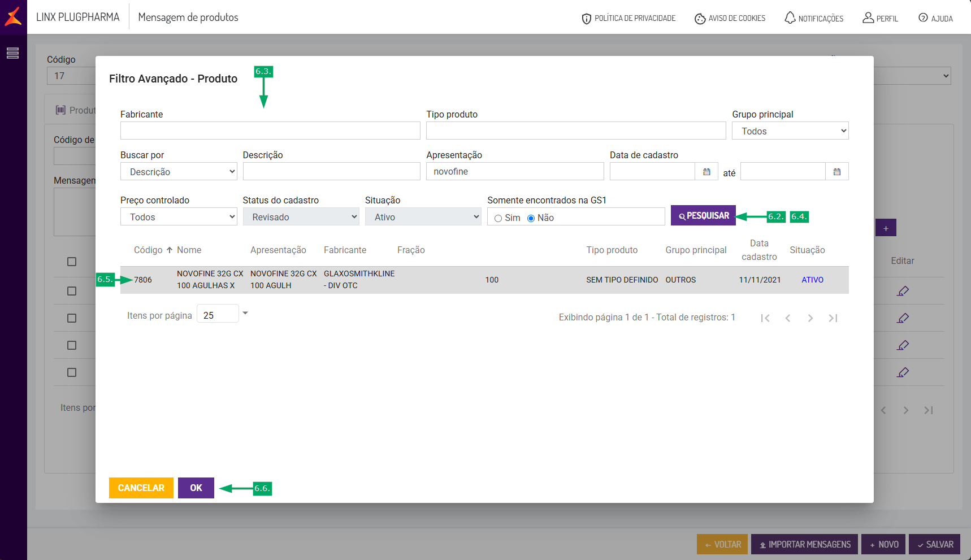Select result row with code 7806
971x560 pixels.
[x=484, y=280]
